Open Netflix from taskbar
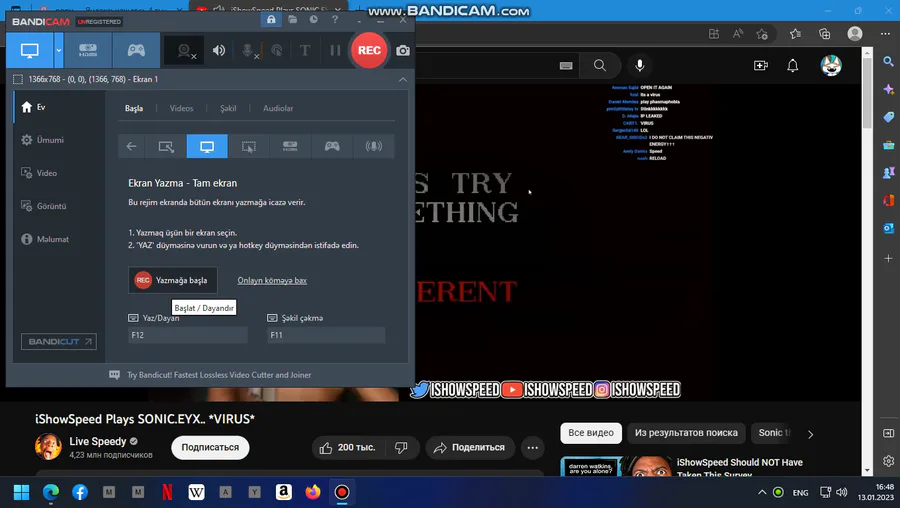The width and height of the screenshot is (900, 508). [167, 493]
